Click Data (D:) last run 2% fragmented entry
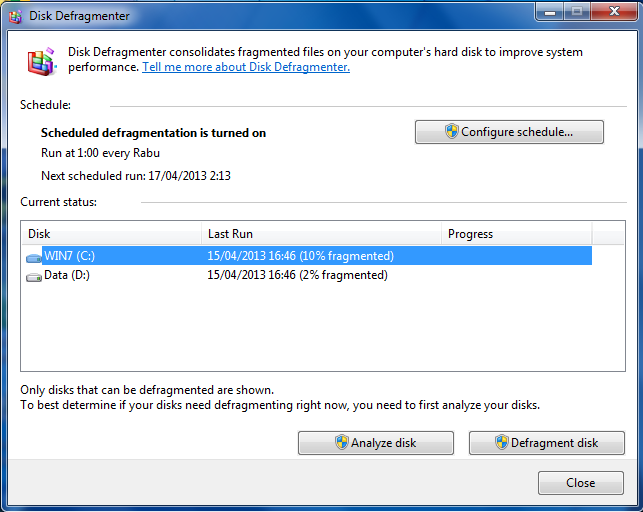This screenshot has height=512, width=643. coord(297,275)
